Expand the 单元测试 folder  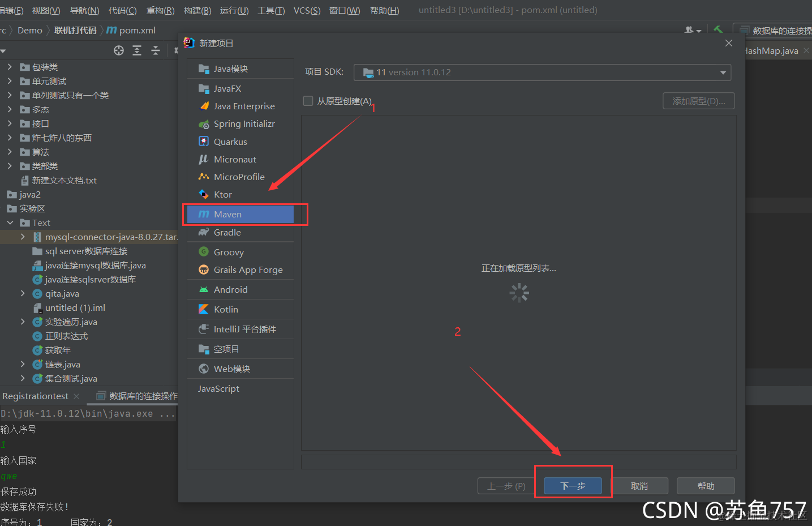coord(10,81)
